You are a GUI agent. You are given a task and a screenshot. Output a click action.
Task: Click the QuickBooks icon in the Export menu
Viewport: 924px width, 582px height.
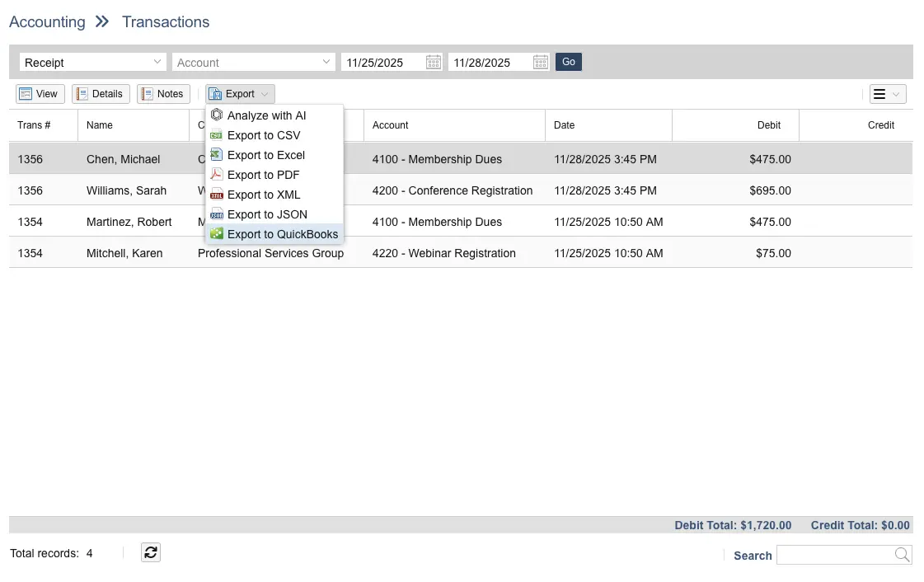216,234
